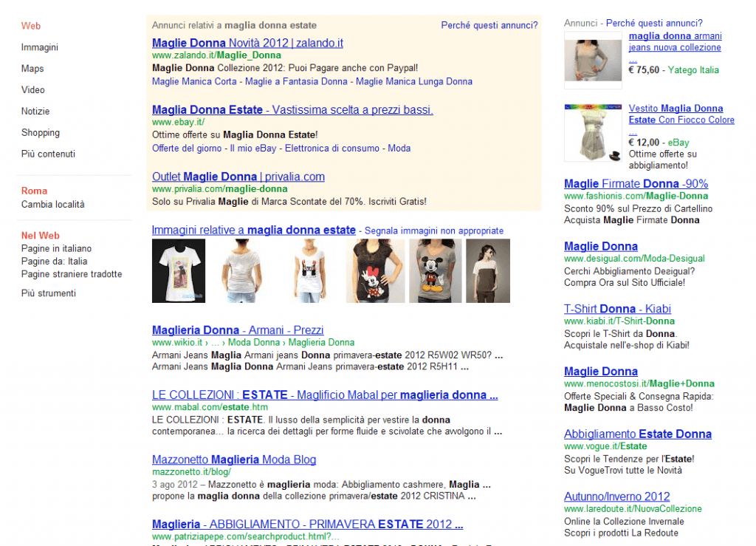Open Notizie search category
This screenshot has width=756, height=546.
[35, 111]
